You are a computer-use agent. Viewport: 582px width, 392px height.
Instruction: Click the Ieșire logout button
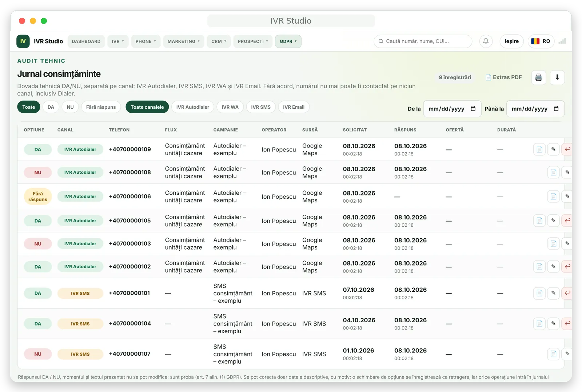pyautogui.click(x=511, y=41)
